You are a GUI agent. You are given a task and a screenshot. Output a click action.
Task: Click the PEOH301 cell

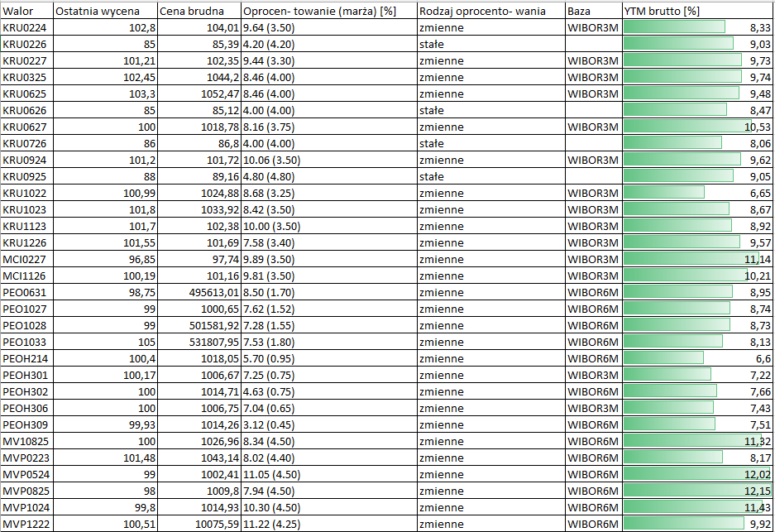[26, 376]
